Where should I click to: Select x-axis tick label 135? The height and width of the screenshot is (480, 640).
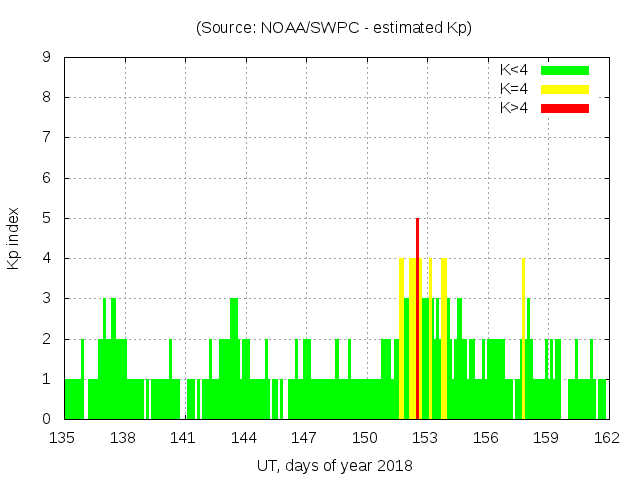(x=64, y=438)
